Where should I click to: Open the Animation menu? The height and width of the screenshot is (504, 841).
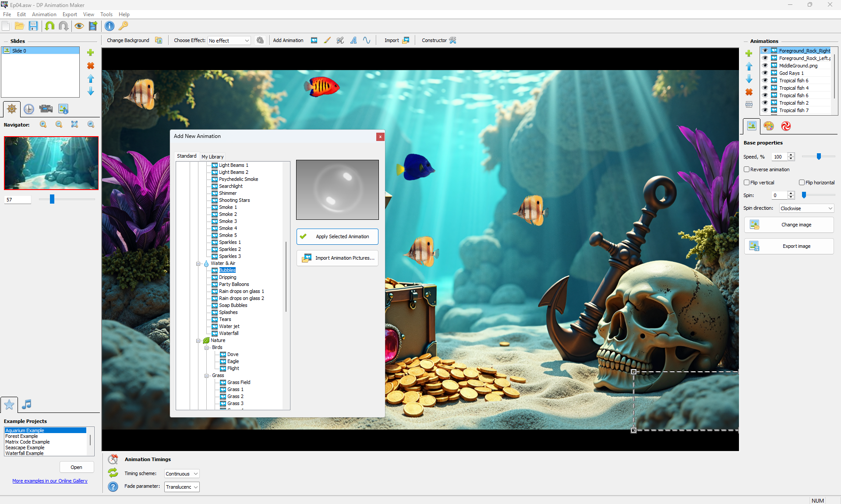[44, 14]
